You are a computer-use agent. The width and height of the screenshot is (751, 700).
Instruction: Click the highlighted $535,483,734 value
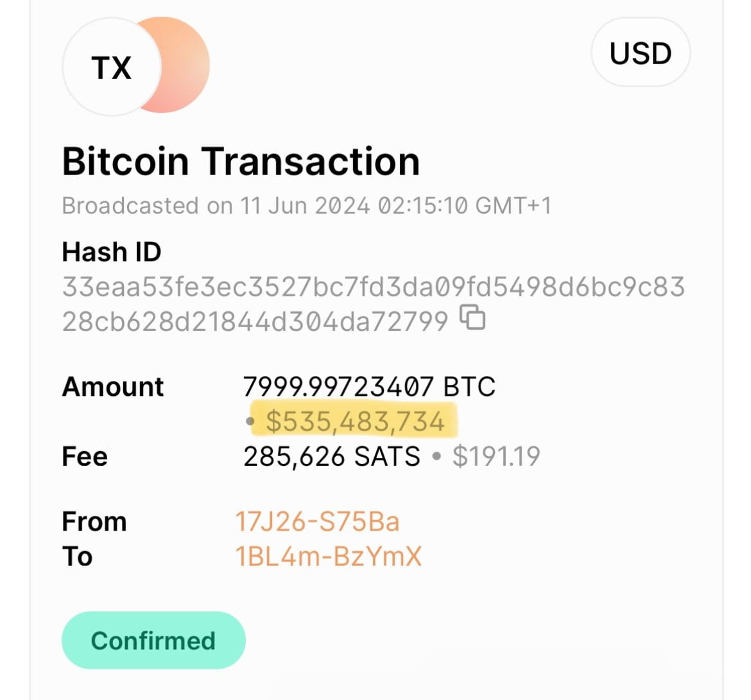tap(355, 422)
